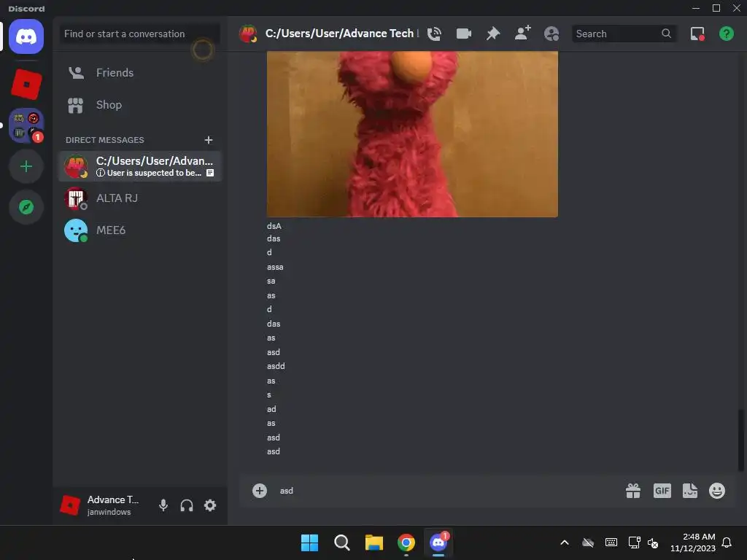Send a gift with Nitro gift icon
The height and width of the screenshot is (560, 747).
pos(633,491)
